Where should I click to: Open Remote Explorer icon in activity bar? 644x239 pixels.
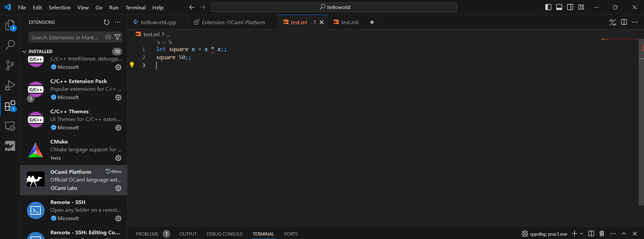coord(10,126)
